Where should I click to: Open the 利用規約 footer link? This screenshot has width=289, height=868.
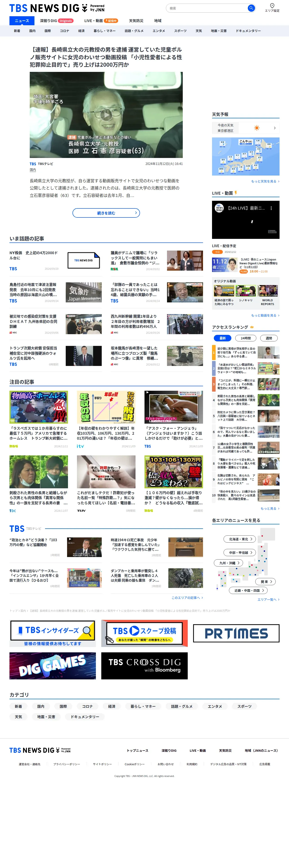click(192, 764)
